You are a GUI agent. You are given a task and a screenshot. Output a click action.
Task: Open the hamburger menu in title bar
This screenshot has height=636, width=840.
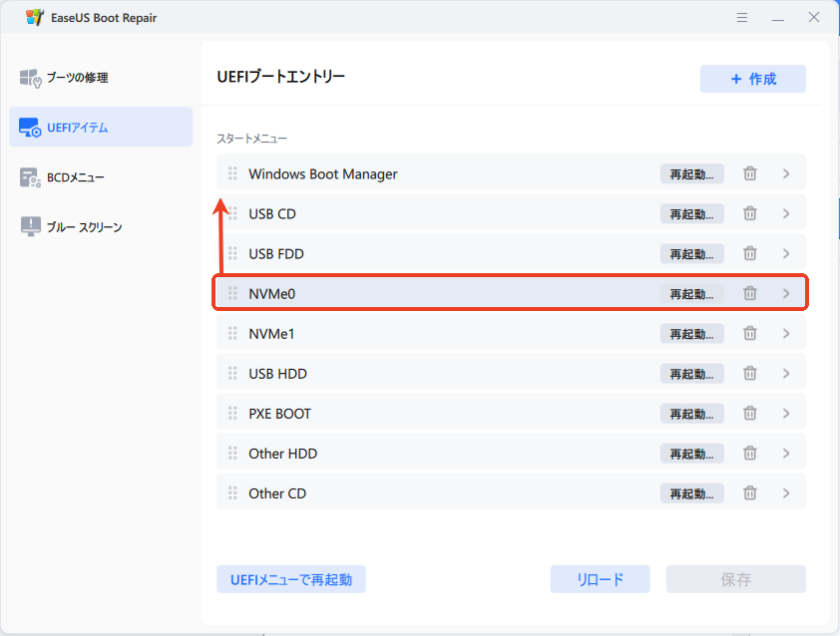click(742, 18)
